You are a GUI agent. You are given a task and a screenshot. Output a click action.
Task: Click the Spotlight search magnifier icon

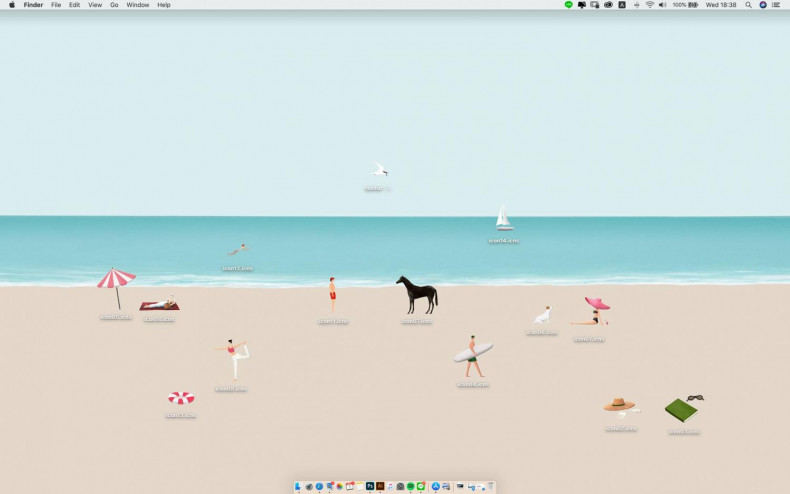point(748,5)
